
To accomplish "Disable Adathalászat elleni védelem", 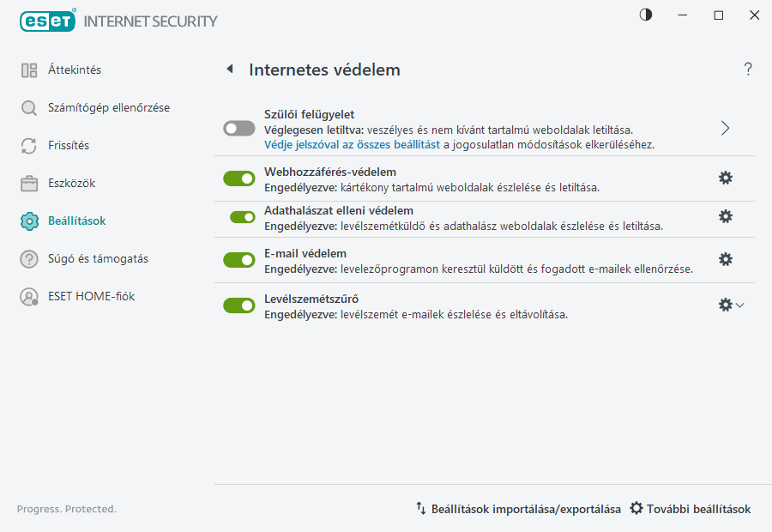I will tap(238, 216).
